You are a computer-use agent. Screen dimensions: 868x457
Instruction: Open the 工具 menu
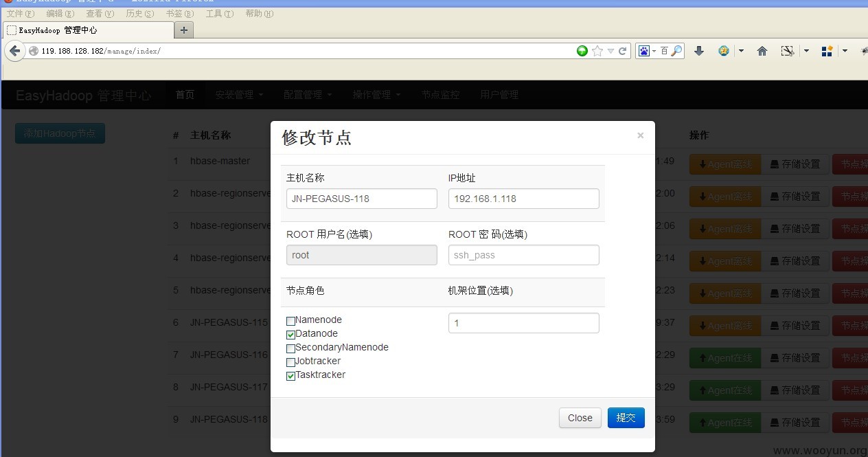220,14
